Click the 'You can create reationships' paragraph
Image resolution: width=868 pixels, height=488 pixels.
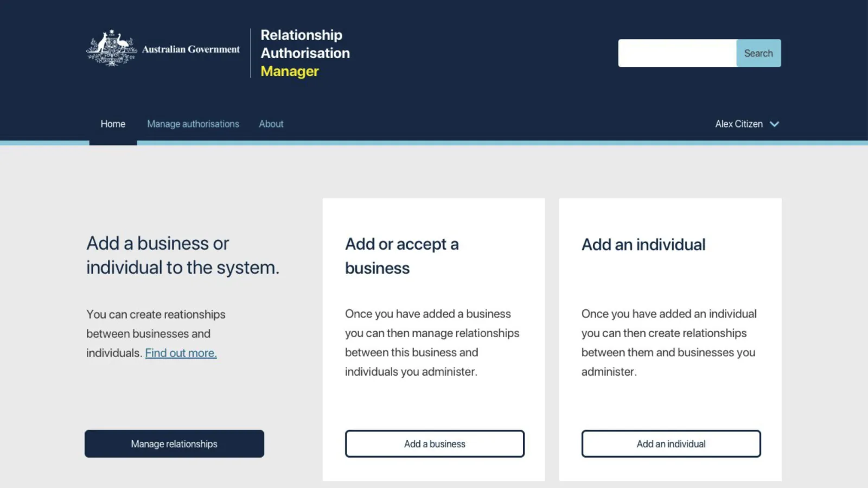coord(156,333)
